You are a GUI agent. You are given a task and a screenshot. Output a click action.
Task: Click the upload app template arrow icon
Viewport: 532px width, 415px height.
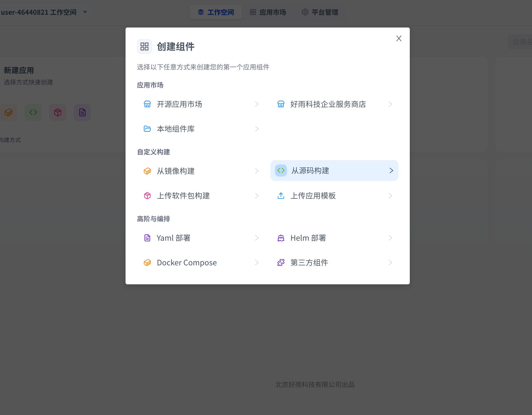(x=281, y=196)
